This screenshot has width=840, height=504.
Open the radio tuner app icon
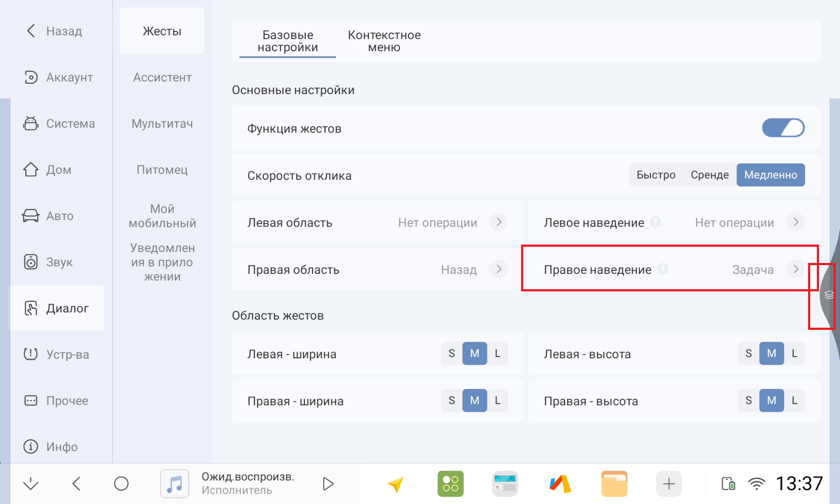[505, 484]
